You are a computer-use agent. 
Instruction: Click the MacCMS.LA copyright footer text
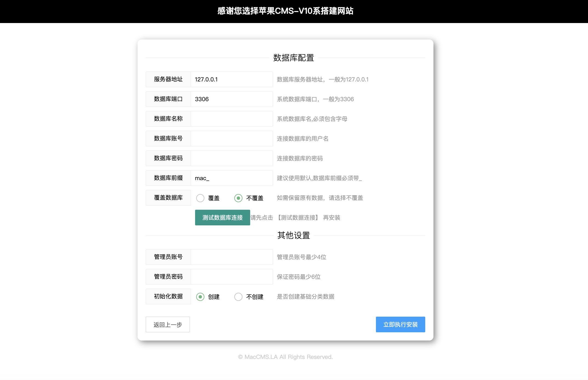(285, 357)
